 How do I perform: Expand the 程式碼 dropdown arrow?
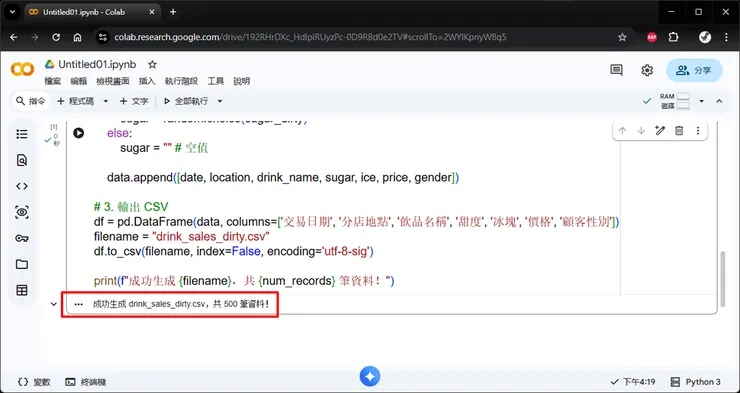pyautogui.click(x=106, y=101)
